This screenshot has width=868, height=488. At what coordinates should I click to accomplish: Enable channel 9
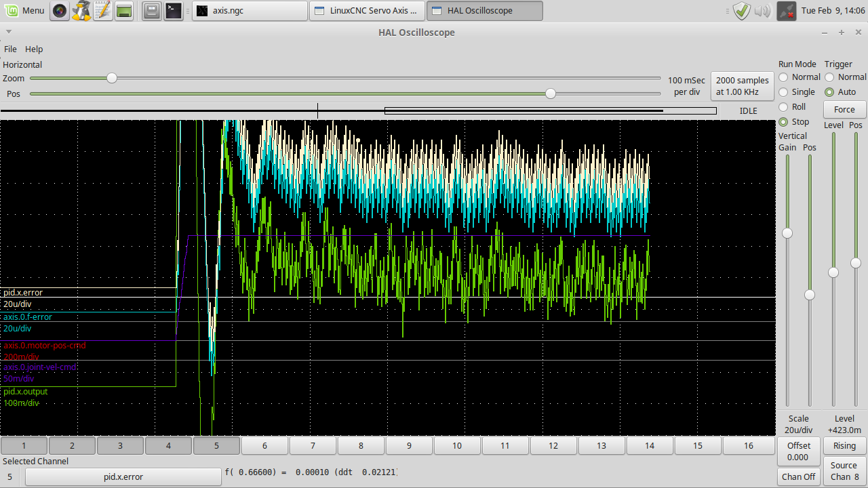tap(409, 445)
